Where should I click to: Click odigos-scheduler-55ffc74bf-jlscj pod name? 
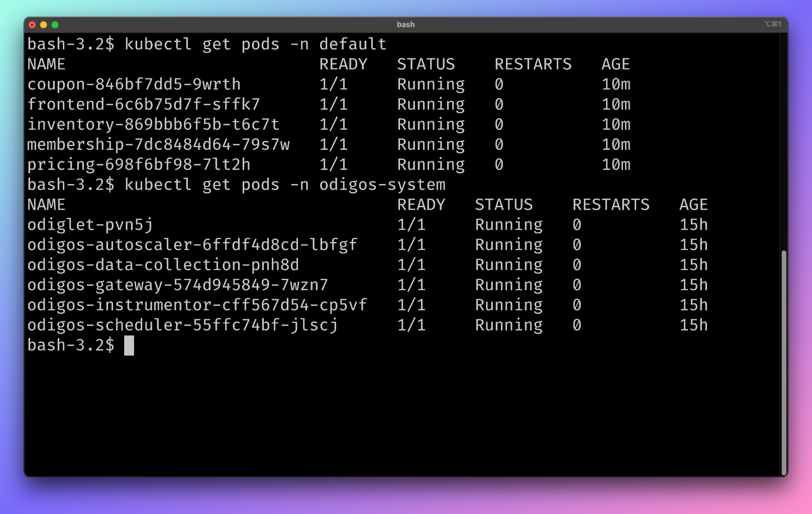(x=182, y=325)
